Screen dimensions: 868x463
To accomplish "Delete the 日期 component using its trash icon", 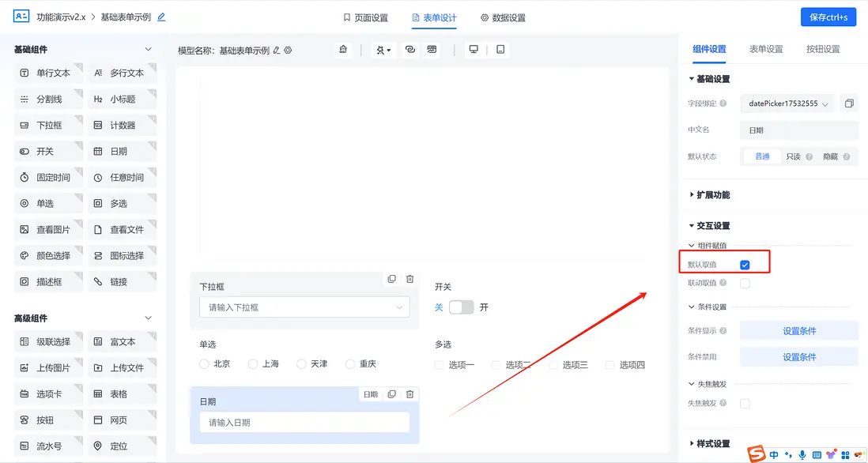I will coord(409,394).
